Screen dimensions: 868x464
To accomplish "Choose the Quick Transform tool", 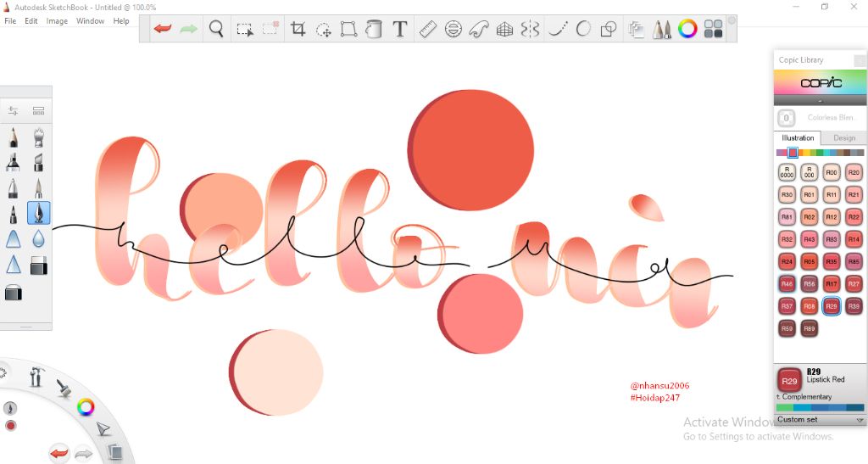I will click(x=323, y=29).
